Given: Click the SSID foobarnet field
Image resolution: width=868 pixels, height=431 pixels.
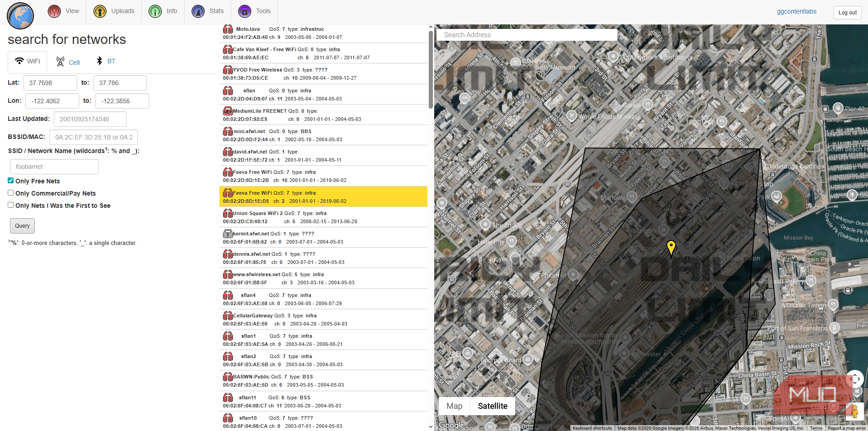Looking at the screenshot, I should [x=54, y=167].
